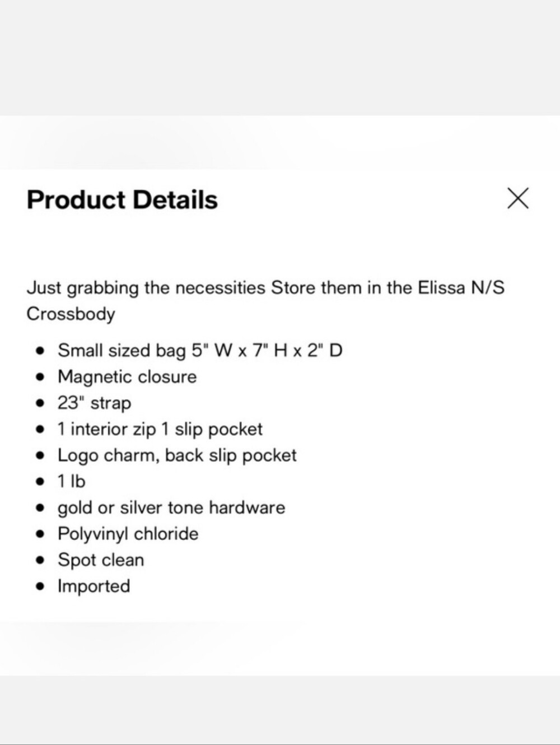Click the Product Details heading
Screen dimensions: 560x745
pyautogui.click(x=122, y=200)
